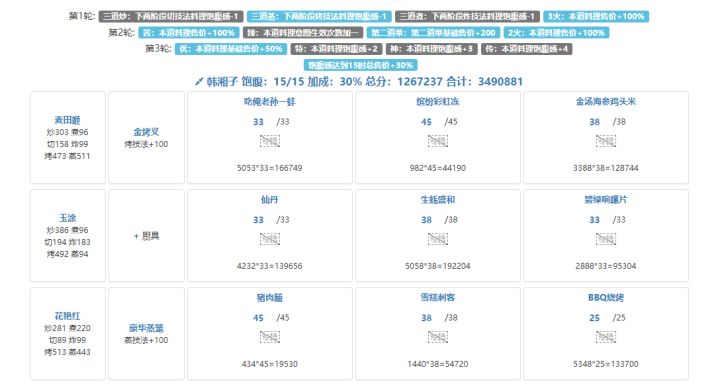
Task: Select round 1 rule tag 三道炒
Action: [171, 17]
